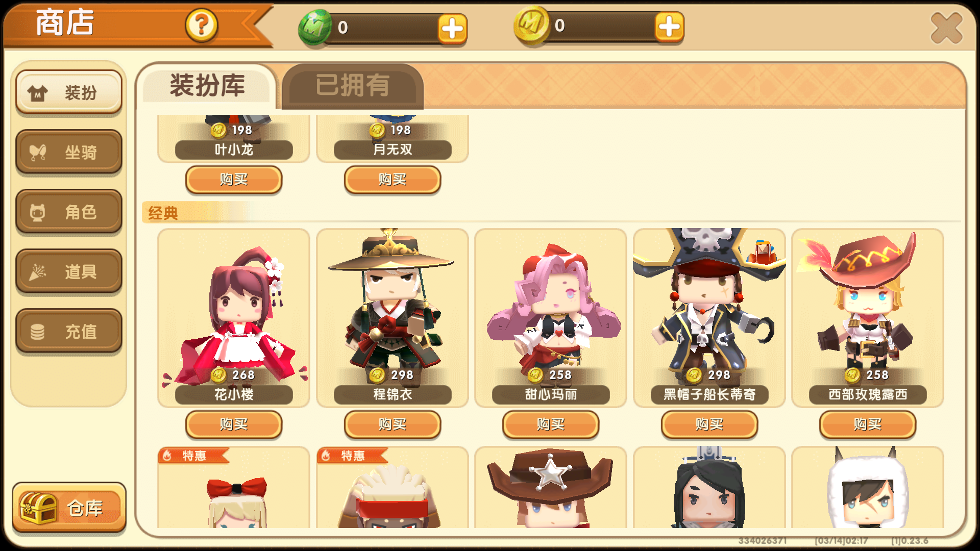Select the 甜心玛丽 costume thumbnail
Image resolution: width=980 pixels, height=551 pixels.
click(551, 317)
